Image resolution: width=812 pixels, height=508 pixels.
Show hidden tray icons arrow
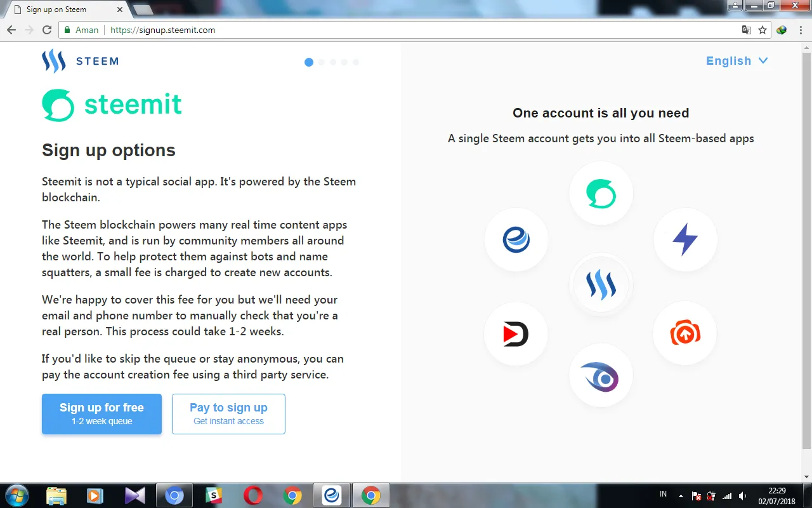681,496
